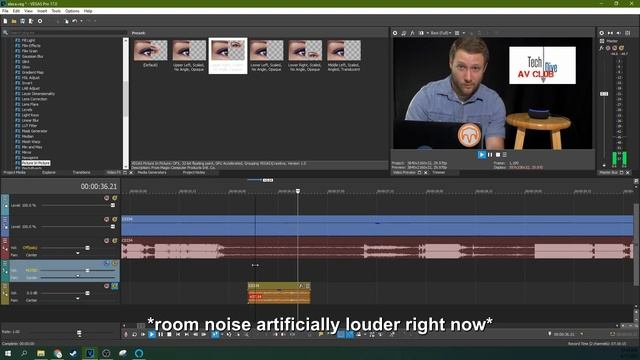Mute the red audio track

coord(107,241)
